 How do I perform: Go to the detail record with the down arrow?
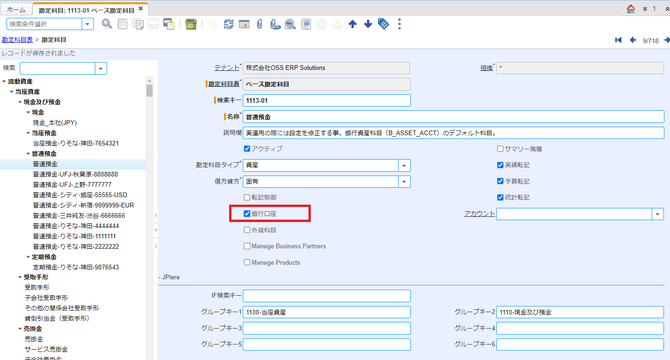[x=368, y=24]
